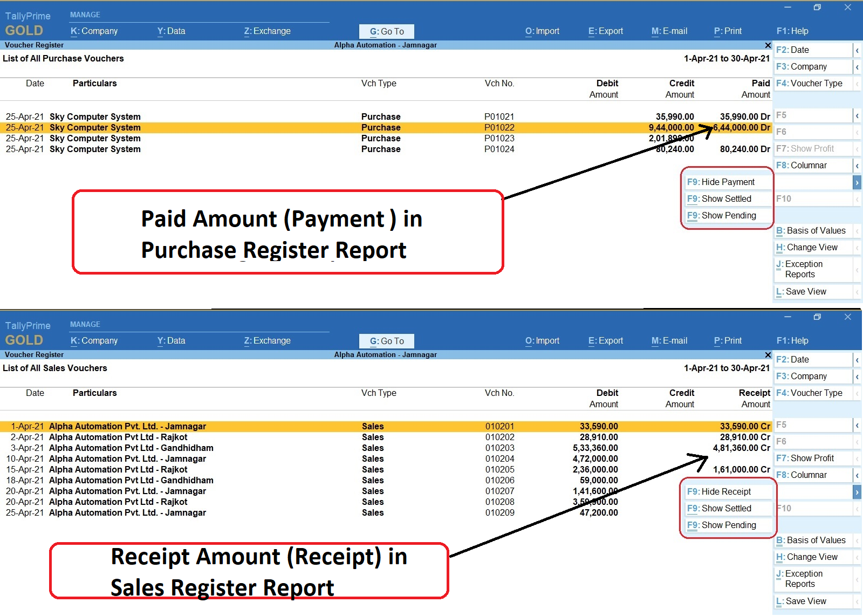
Task: Expand the blue arrow beside F9
Action: coord(857,182)
